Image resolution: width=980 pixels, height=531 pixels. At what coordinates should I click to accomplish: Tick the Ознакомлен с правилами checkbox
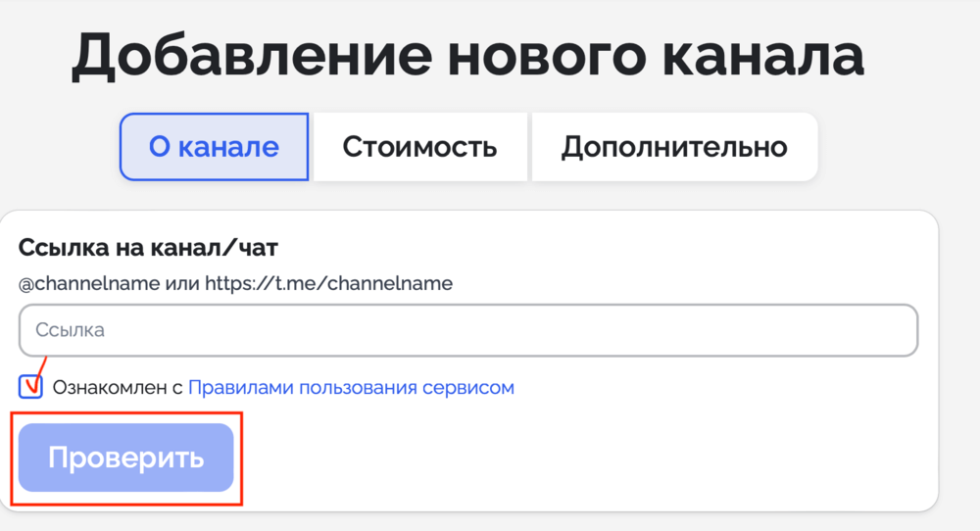(30, 387)
